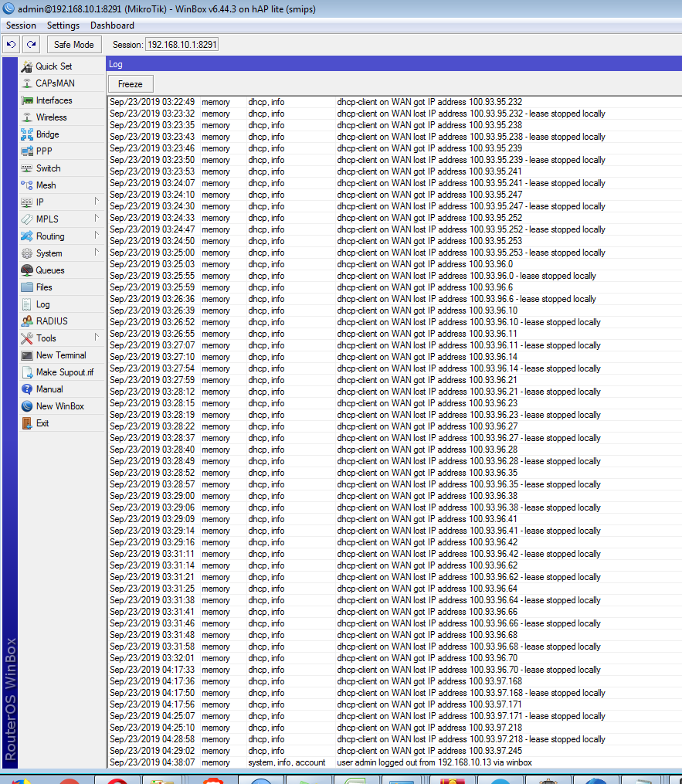This screenshot has width=682, height=784.
Task: Select log row with address 100.93.96.0 obtained
Action: pos(395,264)
